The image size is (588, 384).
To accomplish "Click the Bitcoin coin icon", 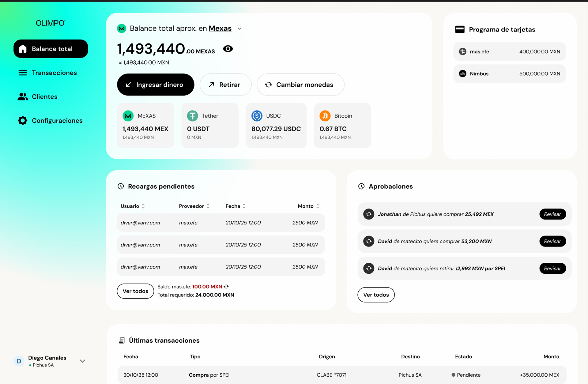I will (x=325, y=116).
